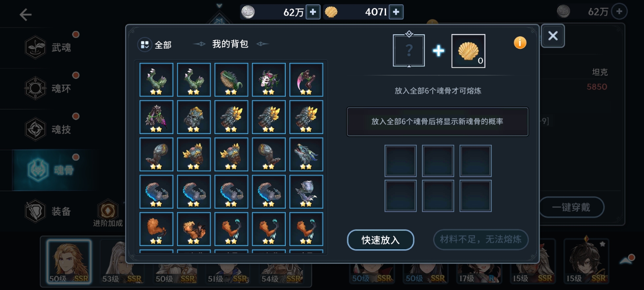Open the orange info icon
The image size is (644, 290).
click(520, 43)
